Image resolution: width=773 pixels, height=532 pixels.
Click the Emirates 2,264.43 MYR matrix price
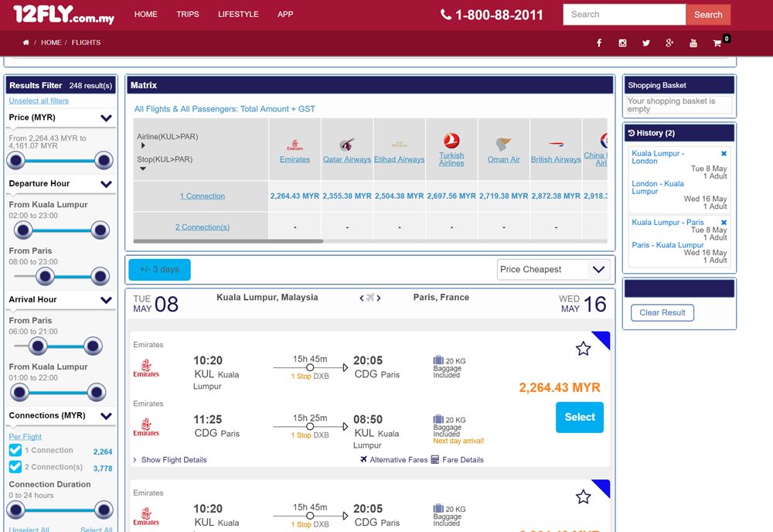pos(295,196)
